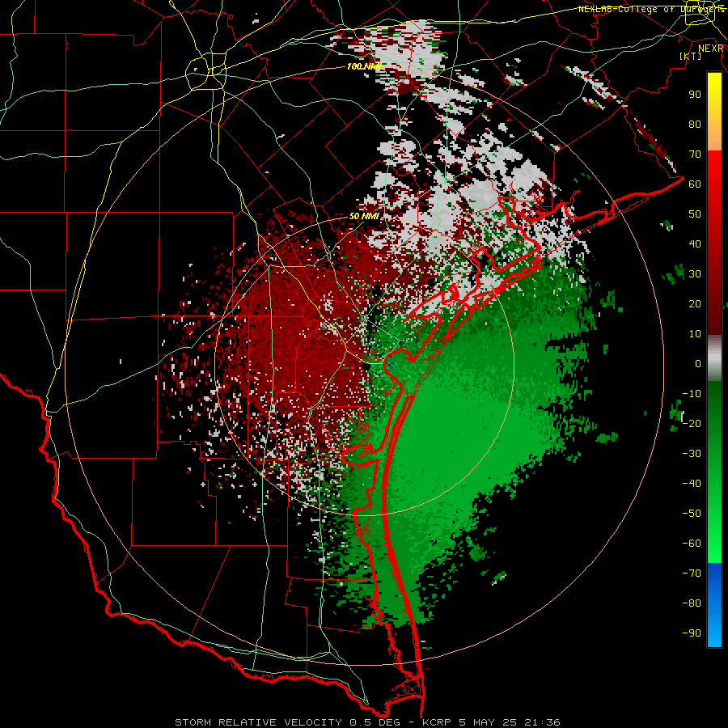The image size is (728, 728).
Task: Click the -10 value on velocity scale
Action: click(x=692, y=394)
